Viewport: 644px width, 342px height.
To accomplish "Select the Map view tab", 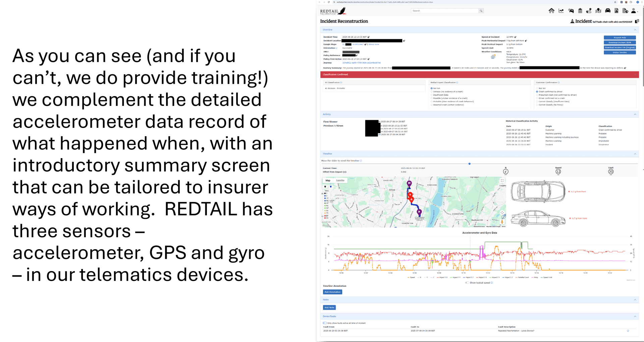I will point(328,181).
